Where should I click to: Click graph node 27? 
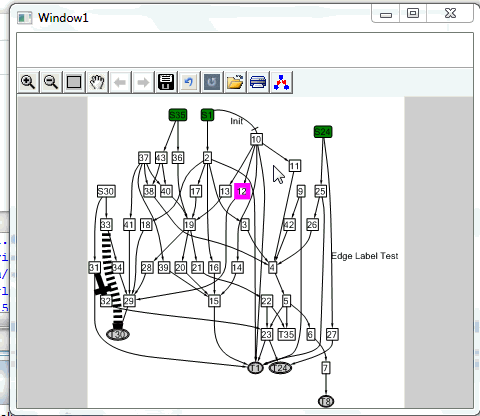click(332, 334)
